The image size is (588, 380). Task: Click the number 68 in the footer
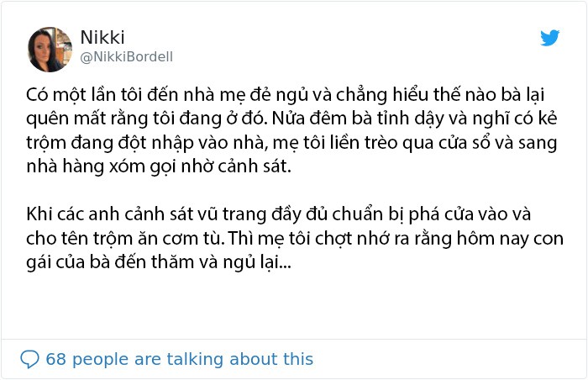[x=56, y=359]
